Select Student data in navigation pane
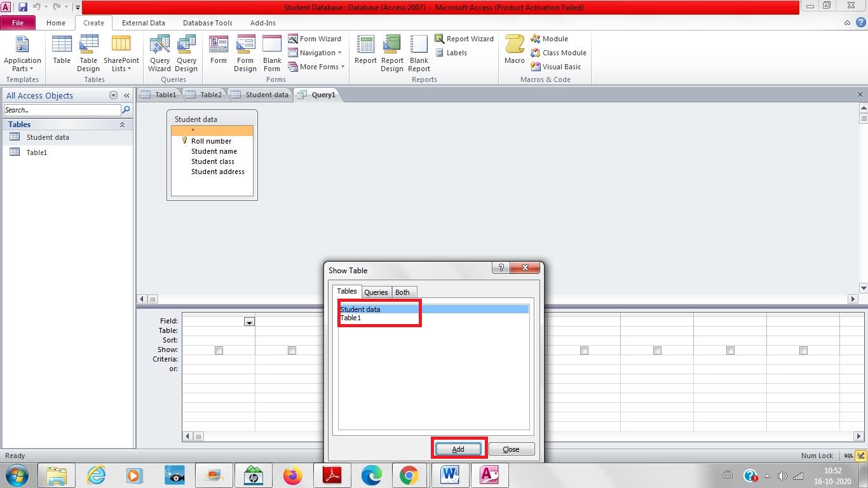 67,137
